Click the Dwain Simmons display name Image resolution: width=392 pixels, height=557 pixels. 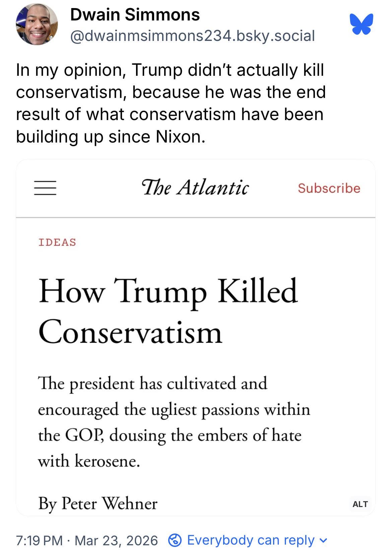(x=135, y=15)
